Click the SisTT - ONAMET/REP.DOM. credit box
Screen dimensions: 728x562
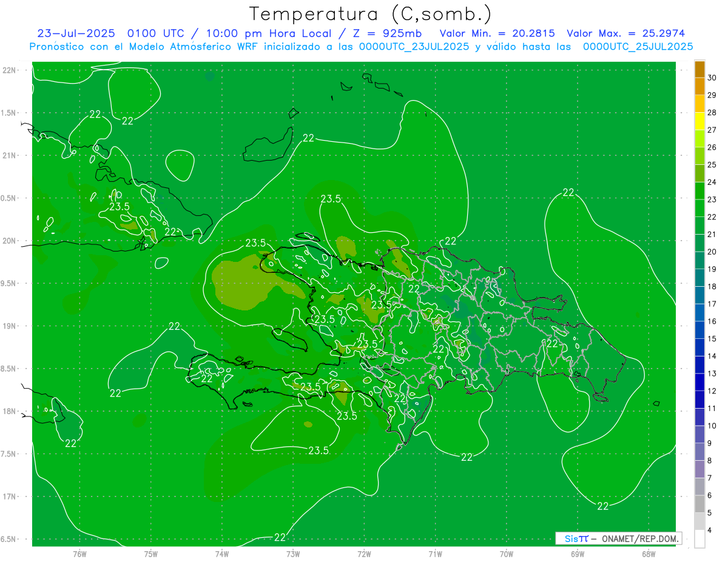[619, 538]
